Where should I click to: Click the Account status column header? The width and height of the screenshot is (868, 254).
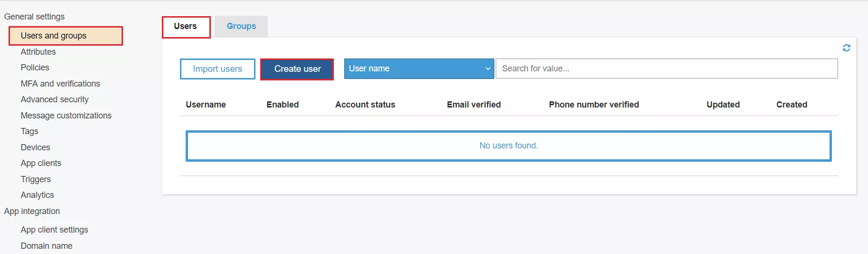365,105
